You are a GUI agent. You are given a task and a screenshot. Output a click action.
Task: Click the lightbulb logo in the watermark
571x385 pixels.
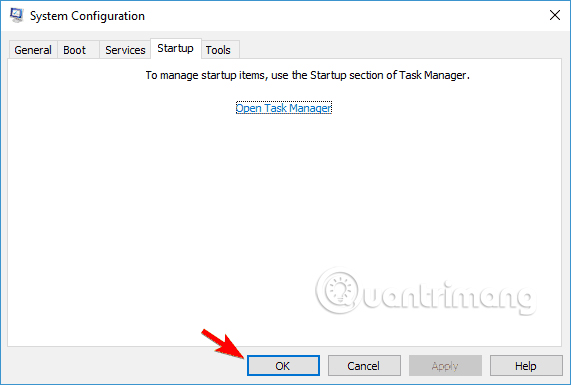(338, 291)
